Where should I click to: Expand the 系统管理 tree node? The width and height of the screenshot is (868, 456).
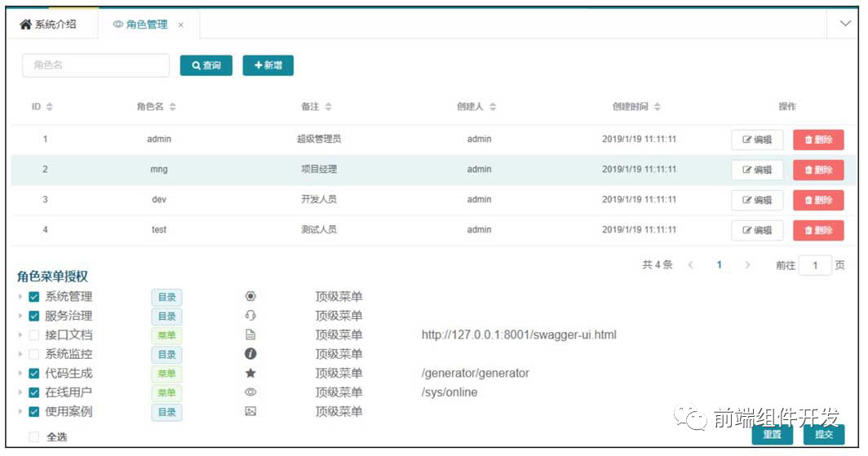click(x=20, y=297)
